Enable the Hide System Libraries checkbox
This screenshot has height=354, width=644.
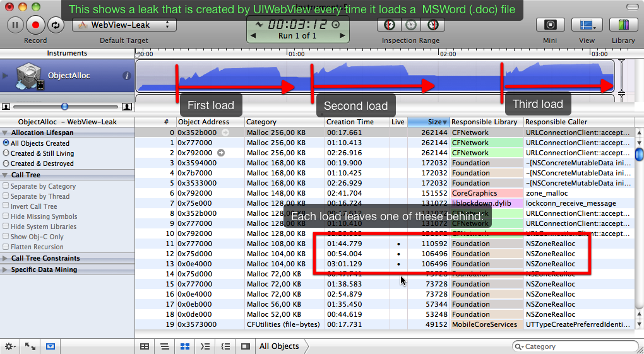6,227
